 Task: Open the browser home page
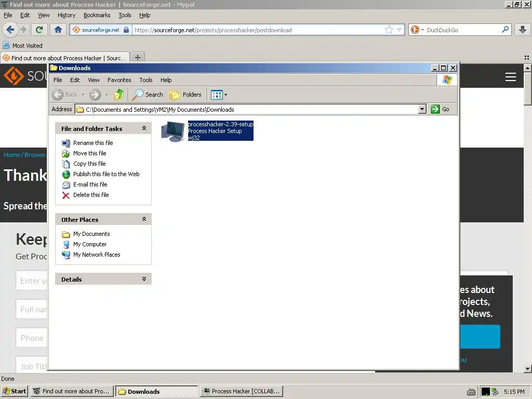58,30
